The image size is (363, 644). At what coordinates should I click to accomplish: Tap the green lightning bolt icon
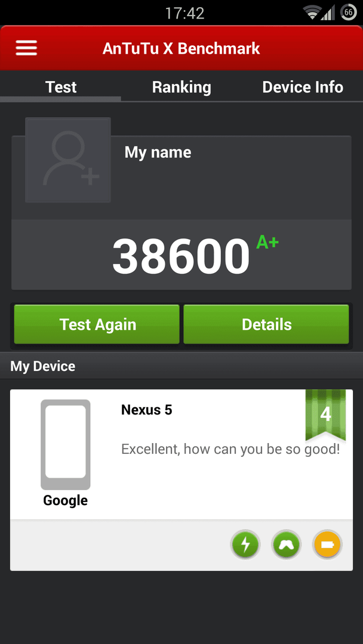[x=245, y=544]
